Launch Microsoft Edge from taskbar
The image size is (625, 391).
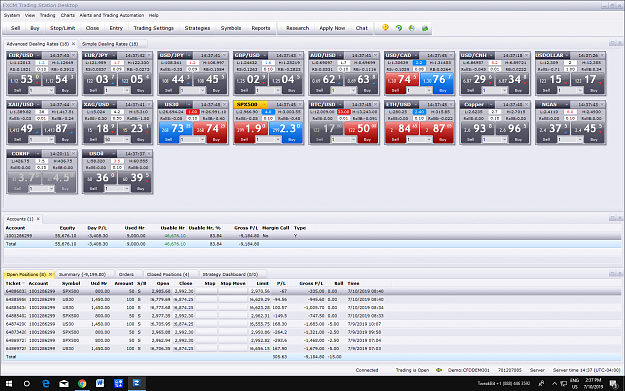click(46, 383)
